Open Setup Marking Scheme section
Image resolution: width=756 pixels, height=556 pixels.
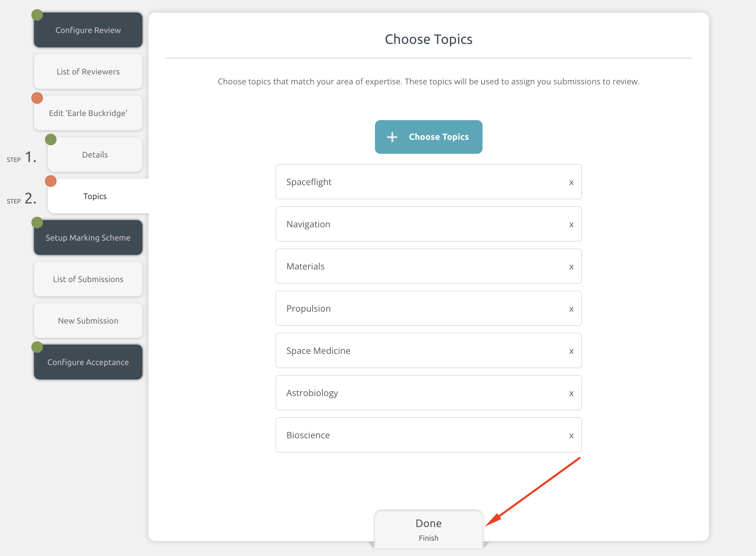click(x=88, y=238)
